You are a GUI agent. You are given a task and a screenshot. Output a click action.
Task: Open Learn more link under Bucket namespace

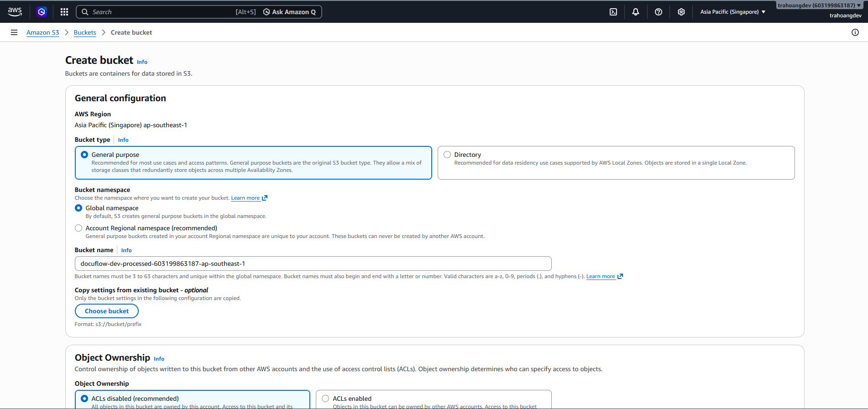pos(246,198)
